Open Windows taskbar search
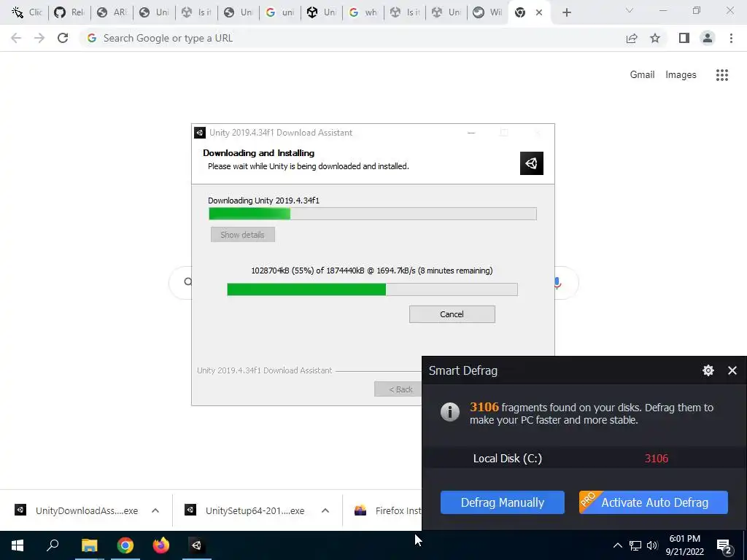The width and height of the screenshot is (747, 560). (x=53, y=545)
